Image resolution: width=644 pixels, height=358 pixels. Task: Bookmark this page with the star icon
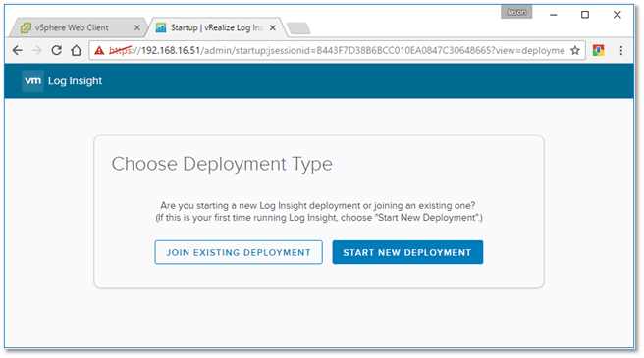coord(575,50)
